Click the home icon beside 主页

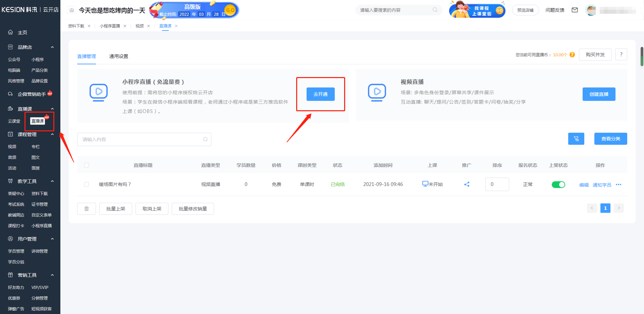pyautogui.click(x=10, y=32)
